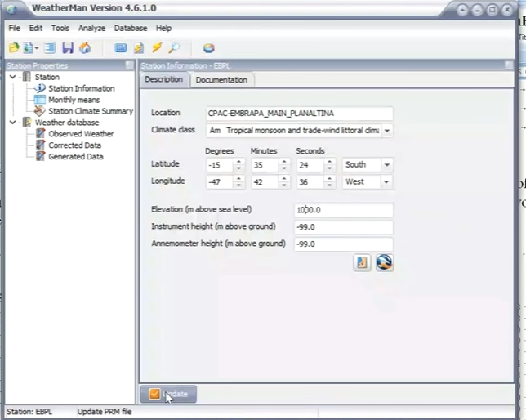Click the blue panel toolbar icon

pyautogui.click(x=120, y=48)
